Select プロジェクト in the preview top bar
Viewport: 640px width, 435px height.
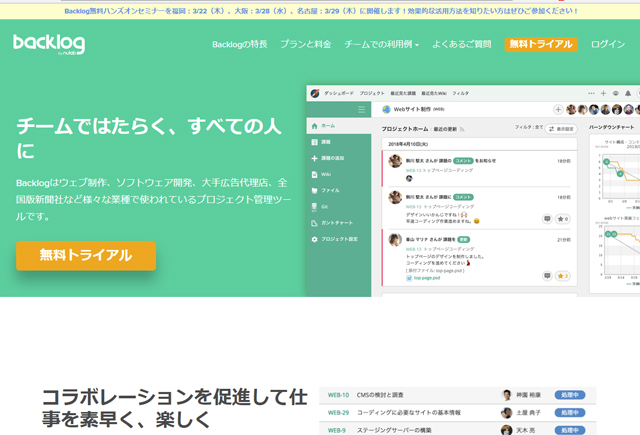click(372, 93)
